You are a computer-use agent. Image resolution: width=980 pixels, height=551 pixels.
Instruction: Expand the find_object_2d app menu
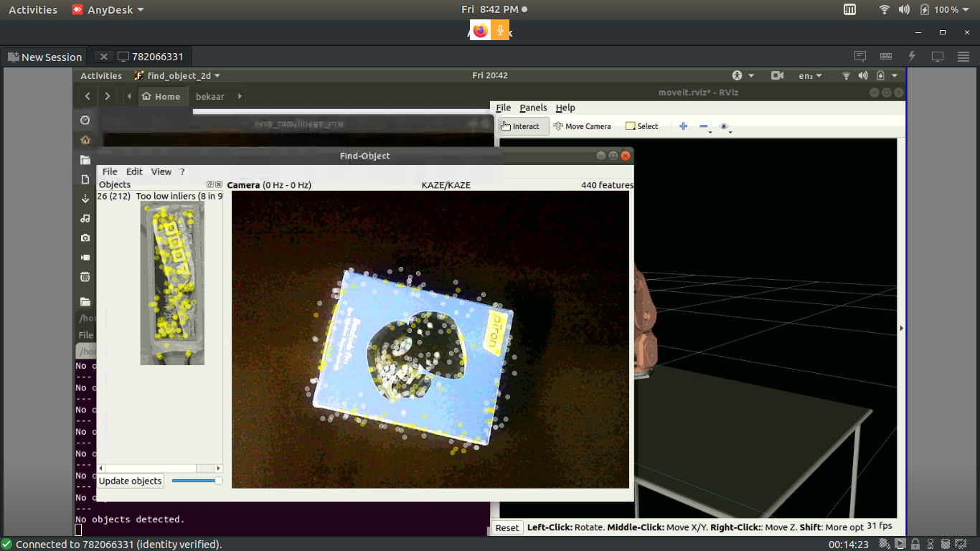click(177, 75)
